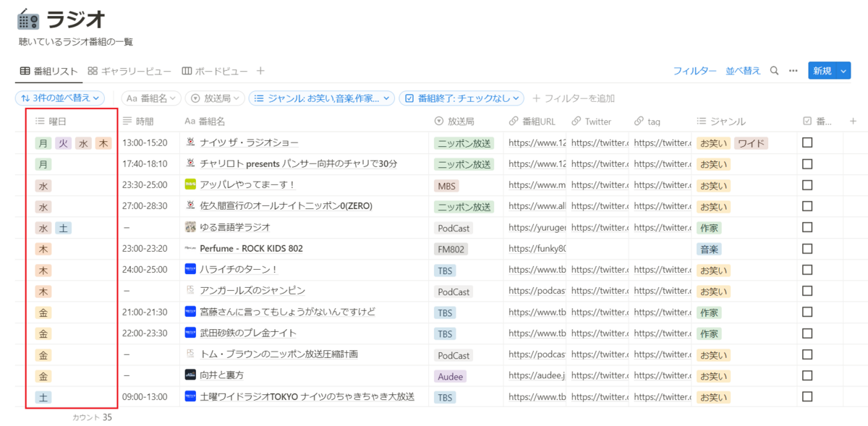This screenshot has height=426, width=868.
Task: Open the https://audee.j link in 向井と裏方 row
Action: point(535,375)
